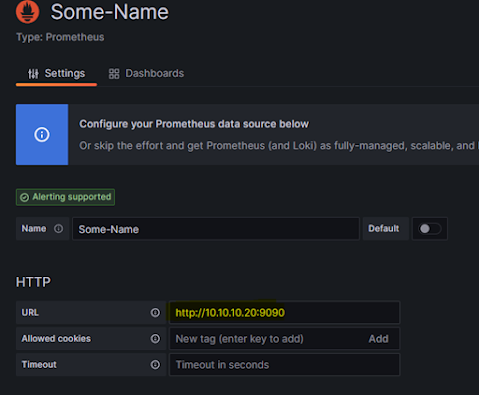
Task: Focus the Name input field with Some-Name
Action: click(216, 229)
